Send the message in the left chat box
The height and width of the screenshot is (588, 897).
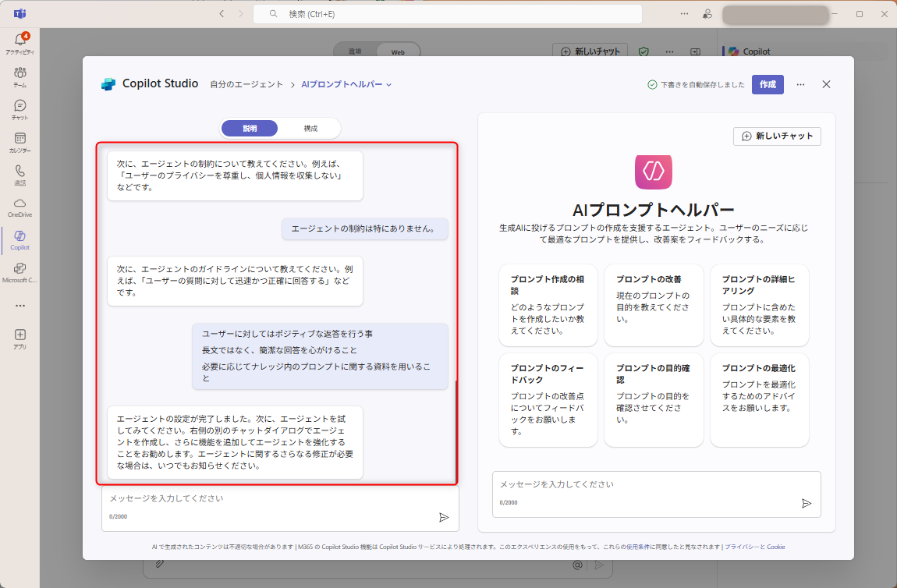(x=444, y=517)
